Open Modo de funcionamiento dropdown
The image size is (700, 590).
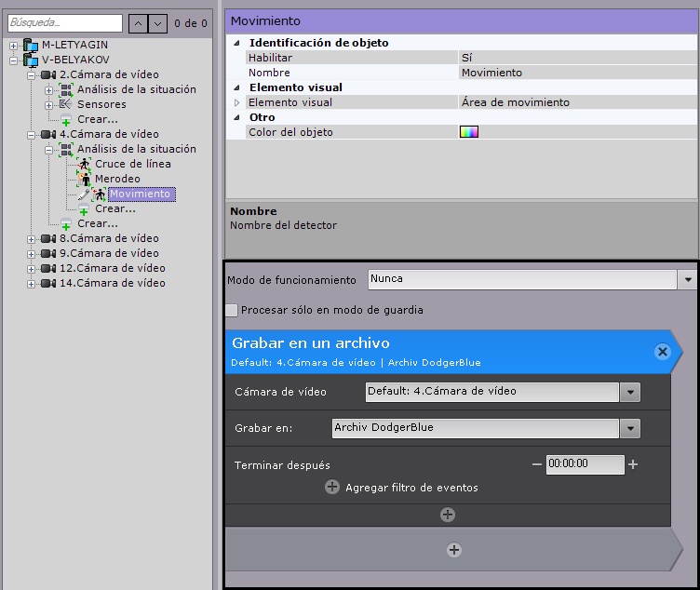coord(688,279)
